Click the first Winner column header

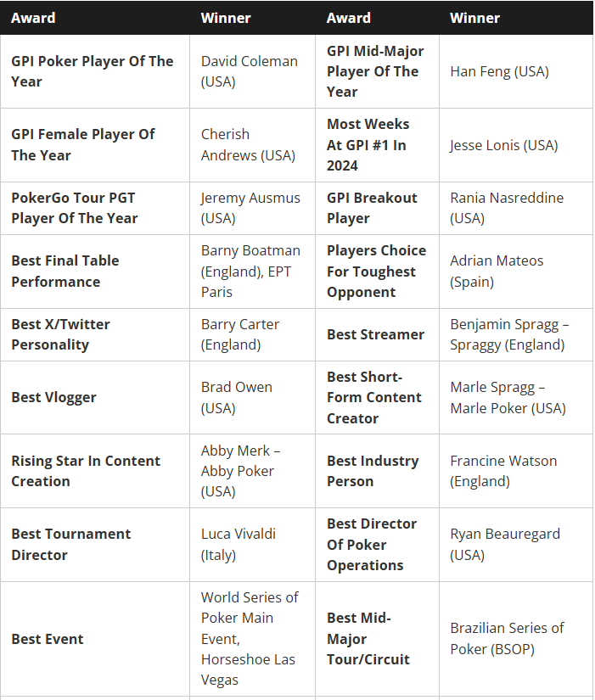tap(226, 18)
